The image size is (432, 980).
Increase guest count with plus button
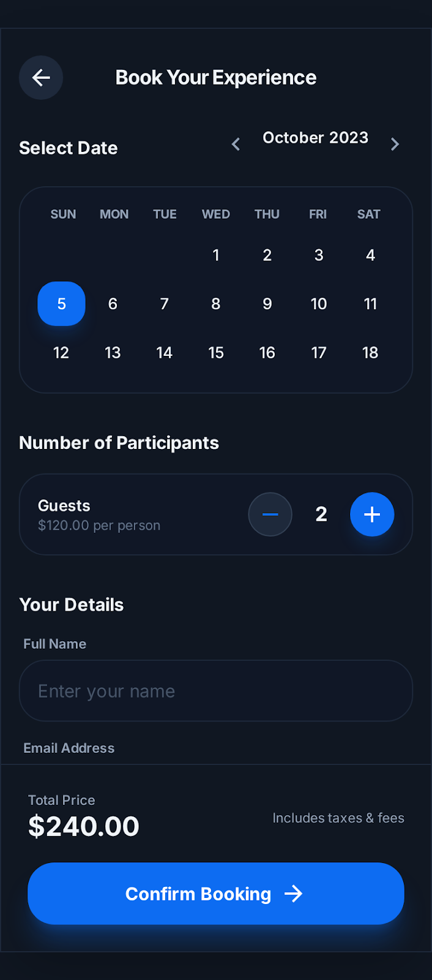[x=372, y=514]
